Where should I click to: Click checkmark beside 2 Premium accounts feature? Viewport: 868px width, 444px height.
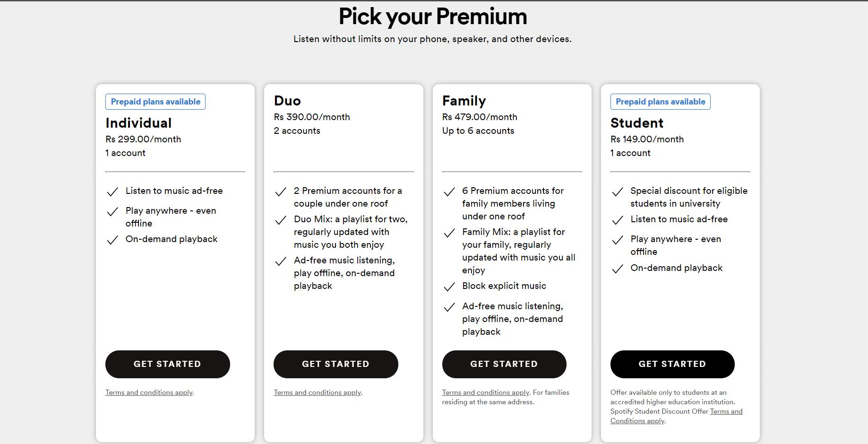click(x=281, y=192)
